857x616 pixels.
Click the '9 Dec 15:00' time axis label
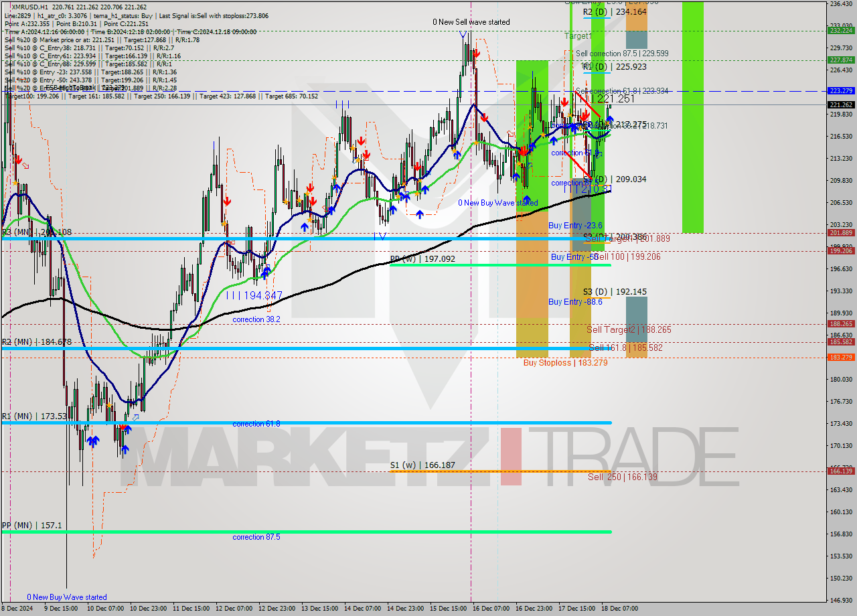point(61,609)
